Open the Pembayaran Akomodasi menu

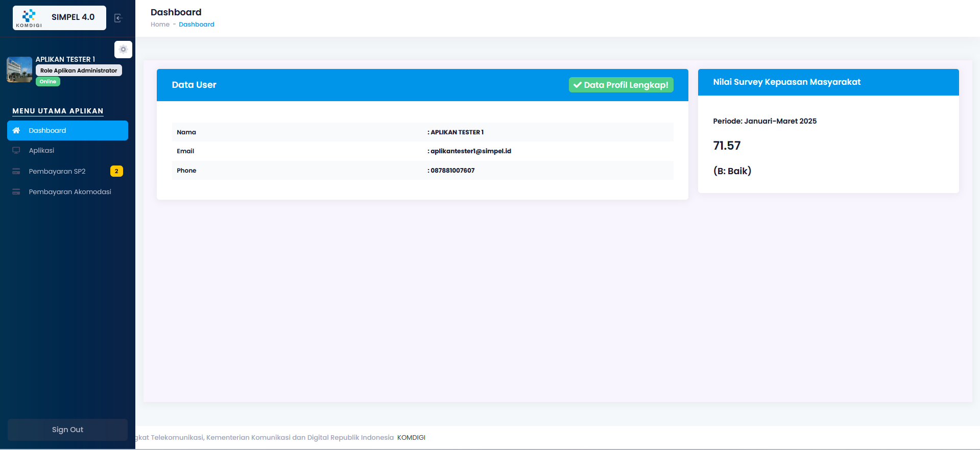(x=70, y=192)
